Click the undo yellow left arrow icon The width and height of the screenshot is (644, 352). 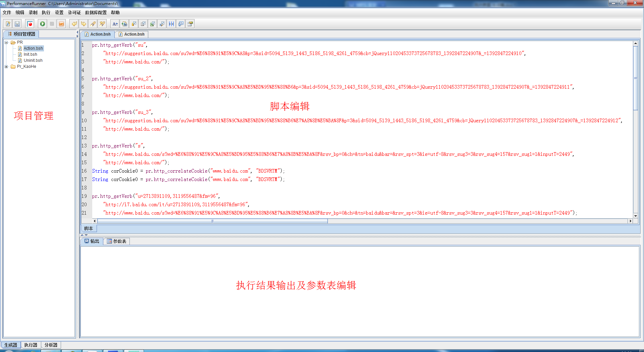click(x=74, y=24)
